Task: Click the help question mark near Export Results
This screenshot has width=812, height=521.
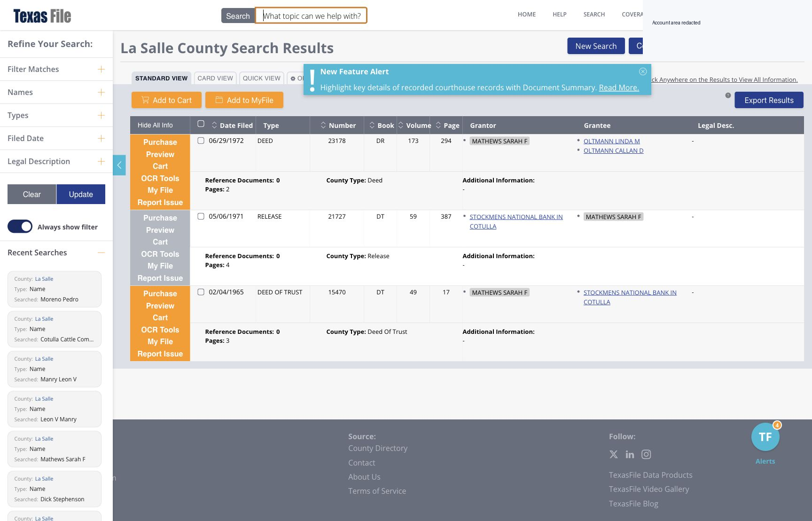Action: pyautogui.click(x=728, y=95)
